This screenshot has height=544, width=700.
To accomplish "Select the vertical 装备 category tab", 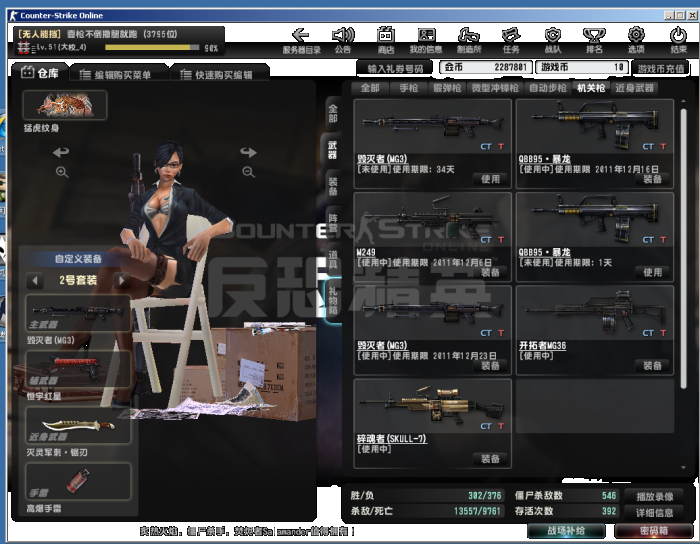I will [x=333, y=187].
